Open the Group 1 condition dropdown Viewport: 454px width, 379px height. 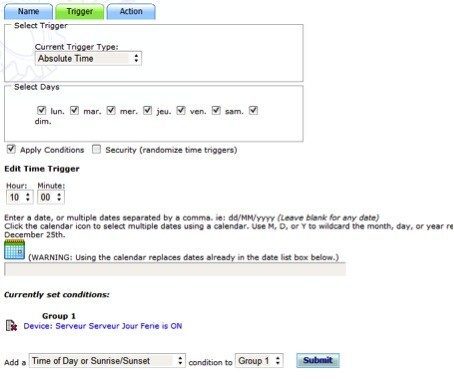coord(259,361)
